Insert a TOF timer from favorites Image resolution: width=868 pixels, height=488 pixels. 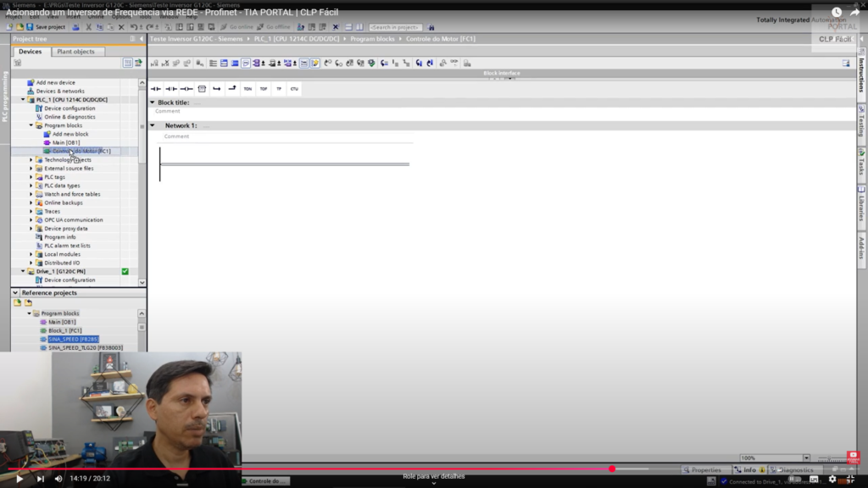click(264, 88)
